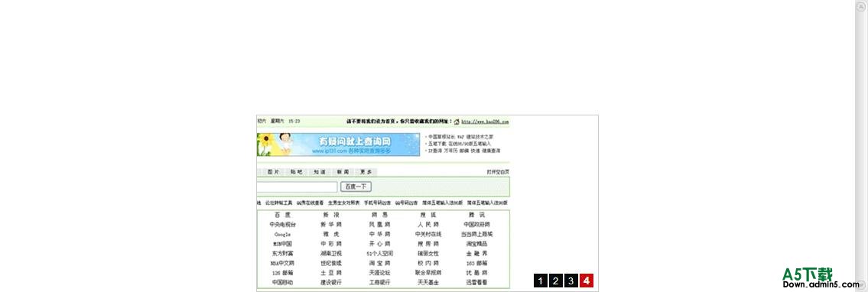Screen dimensions: 868x292
Task: Open the 新浪 site link
Action: [331, 215]
